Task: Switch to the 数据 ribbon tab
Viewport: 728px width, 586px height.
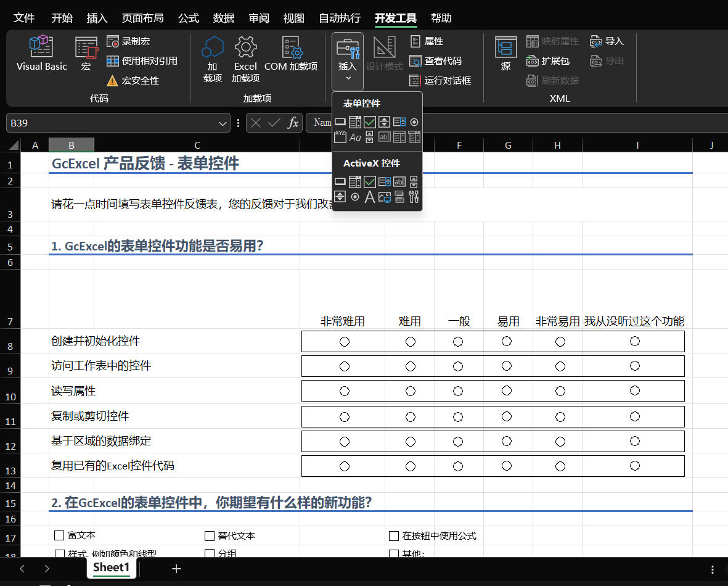Action: click(223, 18)
